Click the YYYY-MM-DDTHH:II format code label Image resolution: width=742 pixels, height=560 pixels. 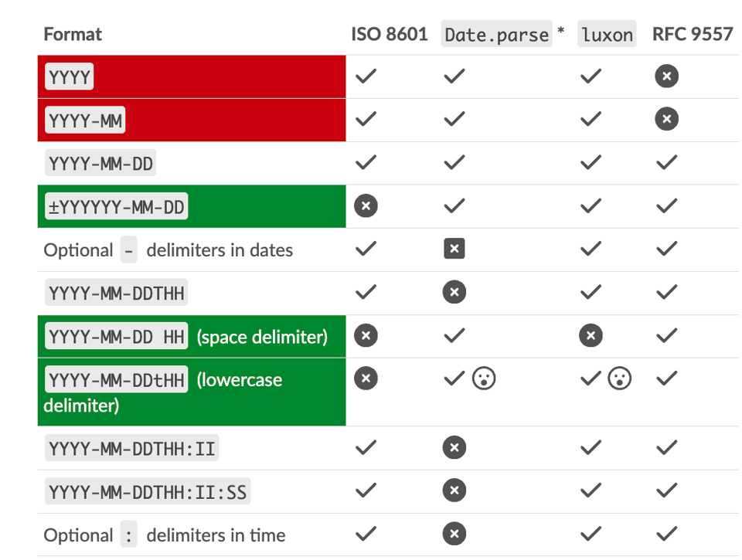131,448
